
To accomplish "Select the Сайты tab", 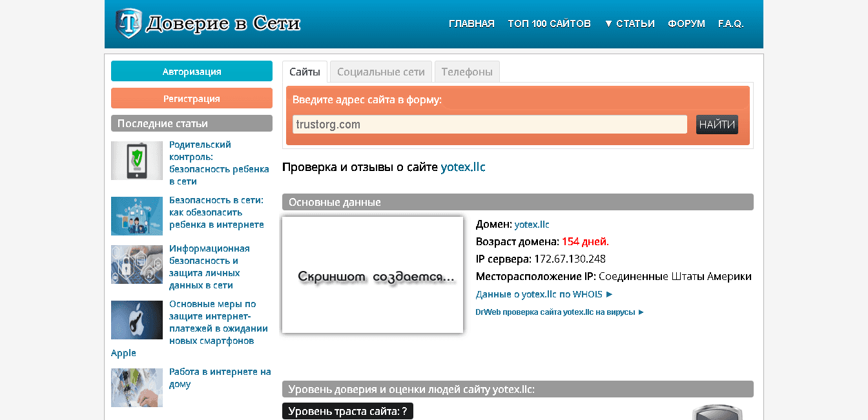I will [304, 71].
